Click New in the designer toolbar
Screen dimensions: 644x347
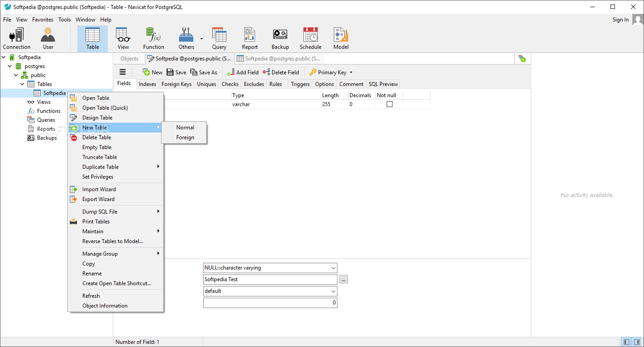click(153, 72)
